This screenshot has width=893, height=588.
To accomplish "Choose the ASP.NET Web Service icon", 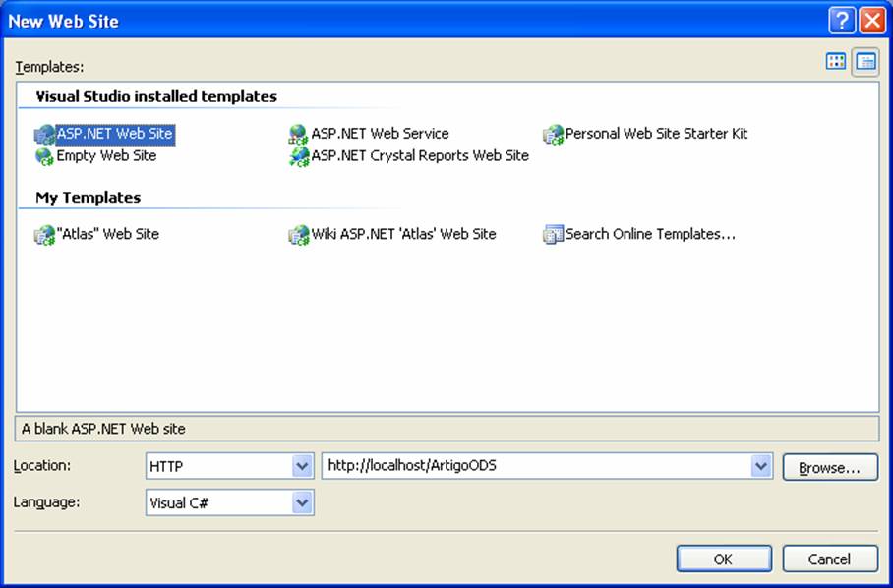I will (x=298, y=135).
